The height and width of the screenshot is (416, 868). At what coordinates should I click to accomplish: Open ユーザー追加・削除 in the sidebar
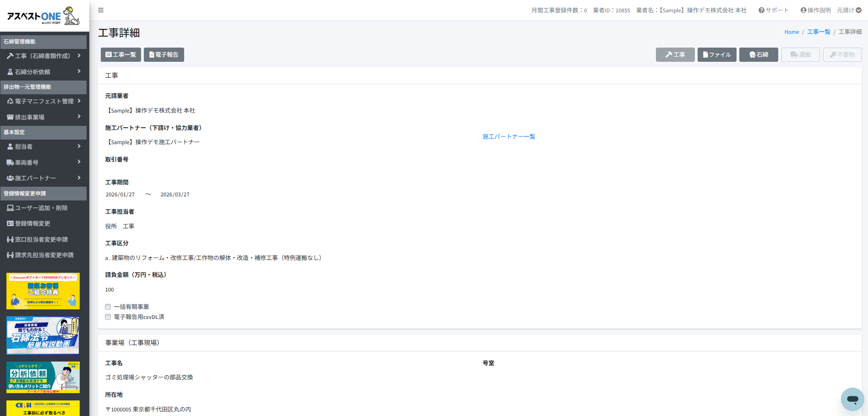(41, 208)
